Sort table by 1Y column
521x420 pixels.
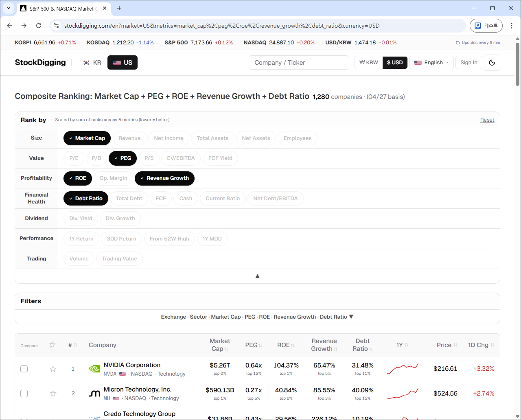pyautogui.click(x=402, y=345)
